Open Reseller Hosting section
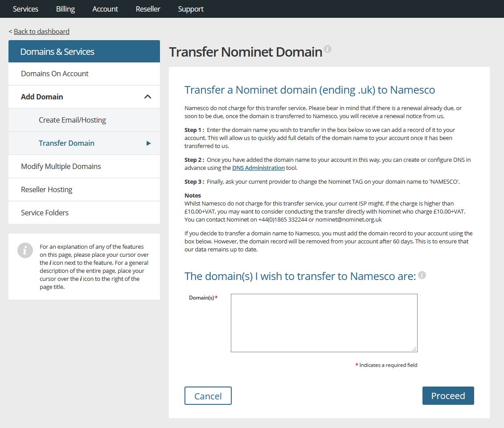 (x=84, y=189)
